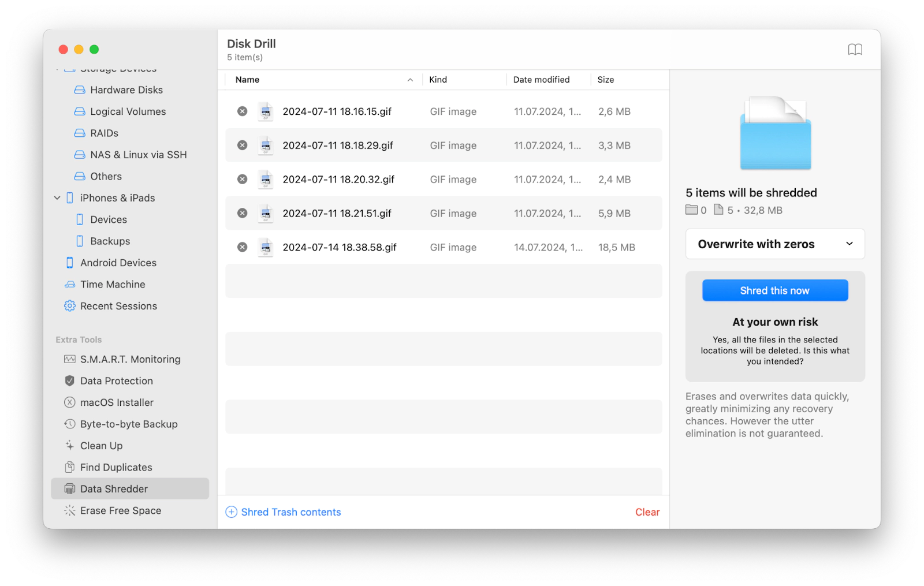This screenshot has width=924, height=586.
Task: Click the Find Duplicates icon
Action: coord(70,467)
